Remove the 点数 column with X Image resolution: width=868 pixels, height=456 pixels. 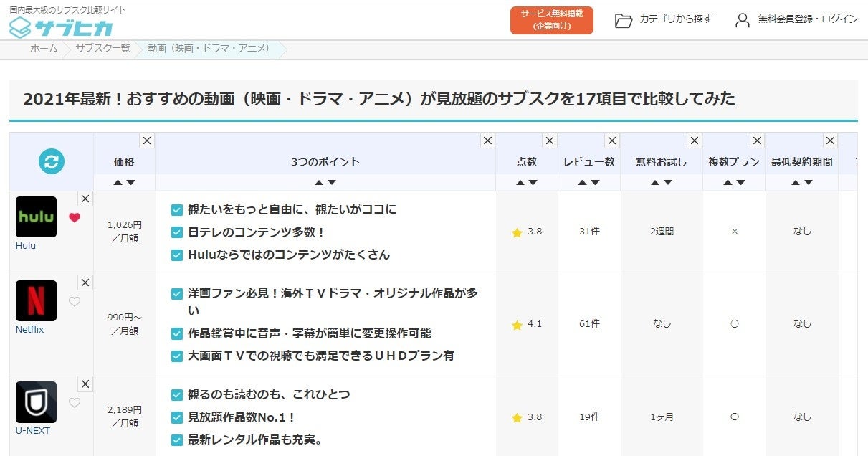[x=550, y=141]
